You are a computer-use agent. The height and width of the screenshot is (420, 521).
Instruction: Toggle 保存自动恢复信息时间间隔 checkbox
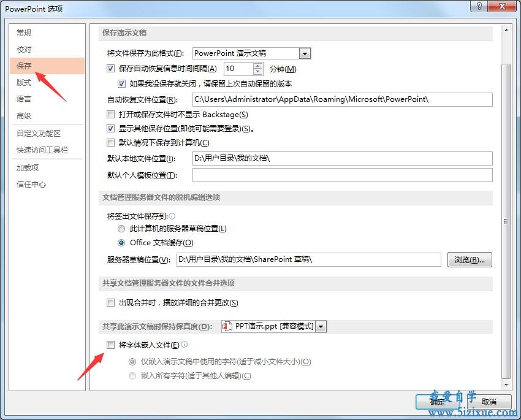coord(111,69)
